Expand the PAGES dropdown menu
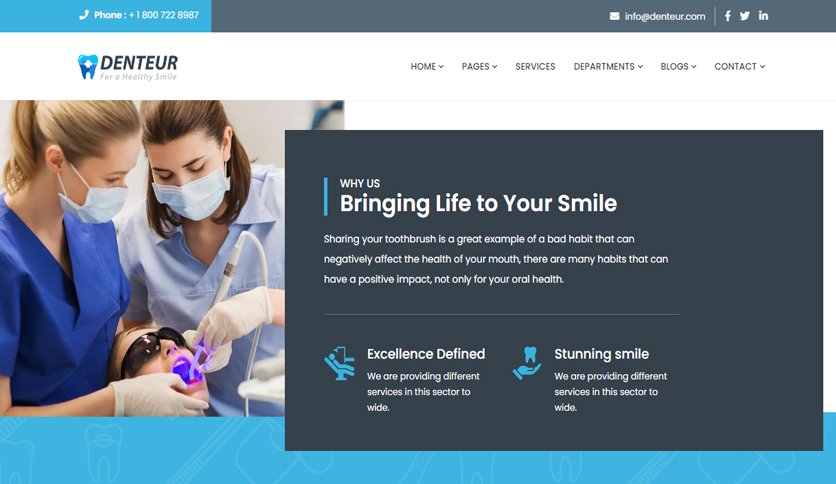Screen dimensions: 836x484 pos(479,67)
